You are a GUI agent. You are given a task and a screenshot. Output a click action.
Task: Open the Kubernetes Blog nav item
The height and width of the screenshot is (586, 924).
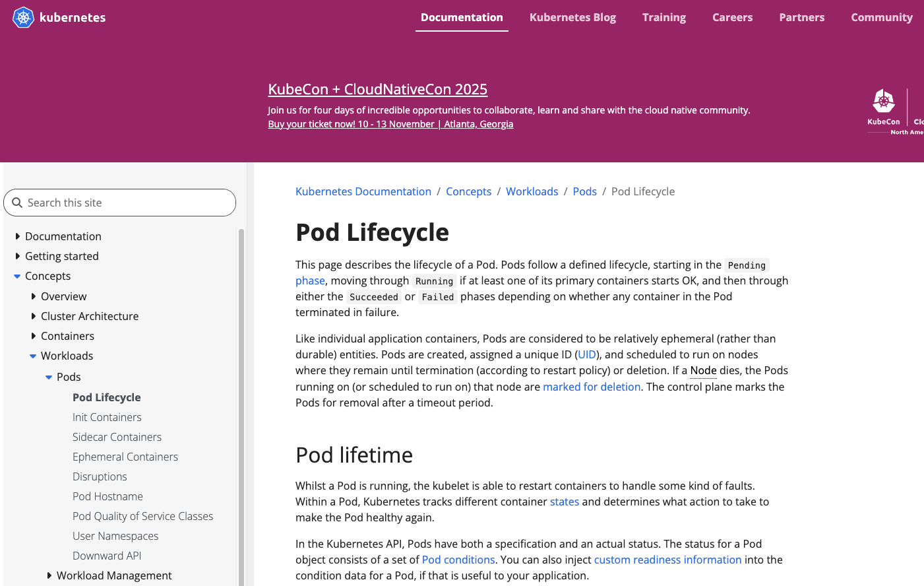point(572,17)
